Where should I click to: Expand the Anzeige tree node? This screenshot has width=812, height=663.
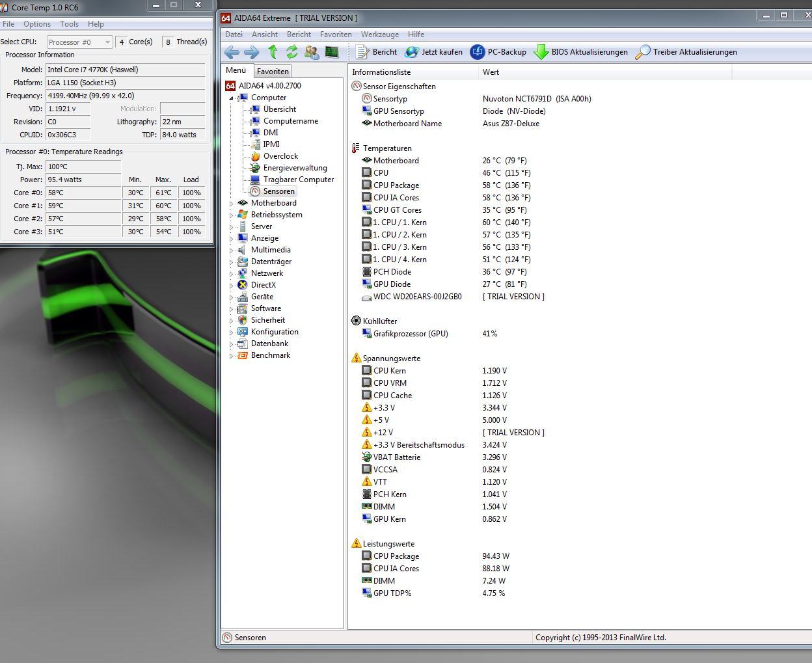click(231, 238)
